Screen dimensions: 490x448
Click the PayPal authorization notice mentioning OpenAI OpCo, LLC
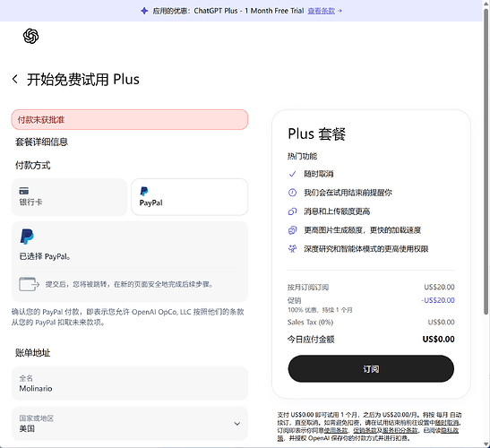(x=128, y=317)
